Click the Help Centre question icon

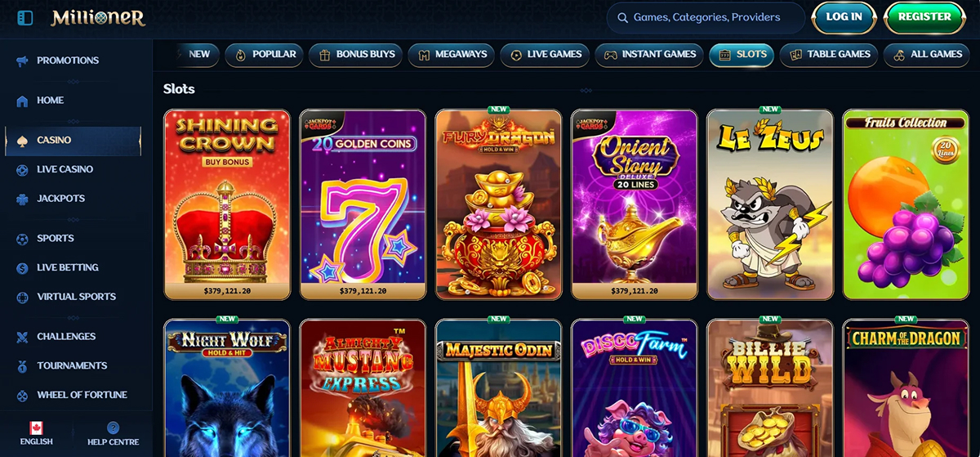(x=113, y=428)
